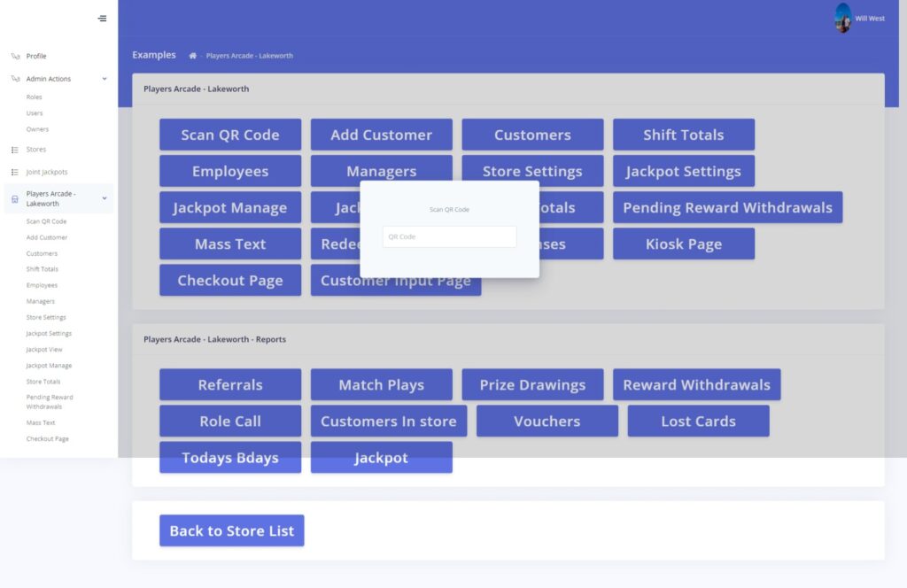
Task: Click Back to Store List
Action: pos(231,530)
